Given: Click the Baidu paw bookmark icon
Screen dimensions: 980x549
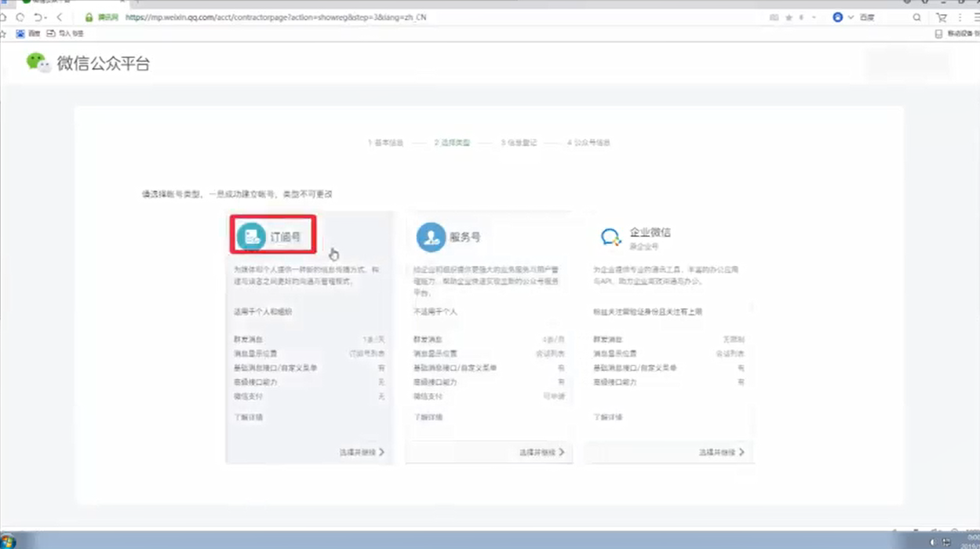Looking at the screenshot, I should pyautogui.click(x=21, y=34).
